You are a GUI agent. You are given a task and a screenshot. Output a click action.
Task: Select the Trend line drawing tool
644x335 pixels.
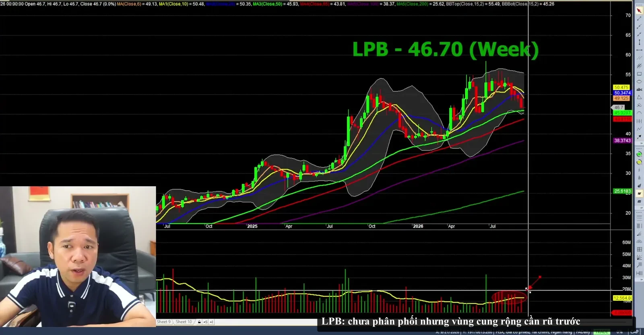639,18
